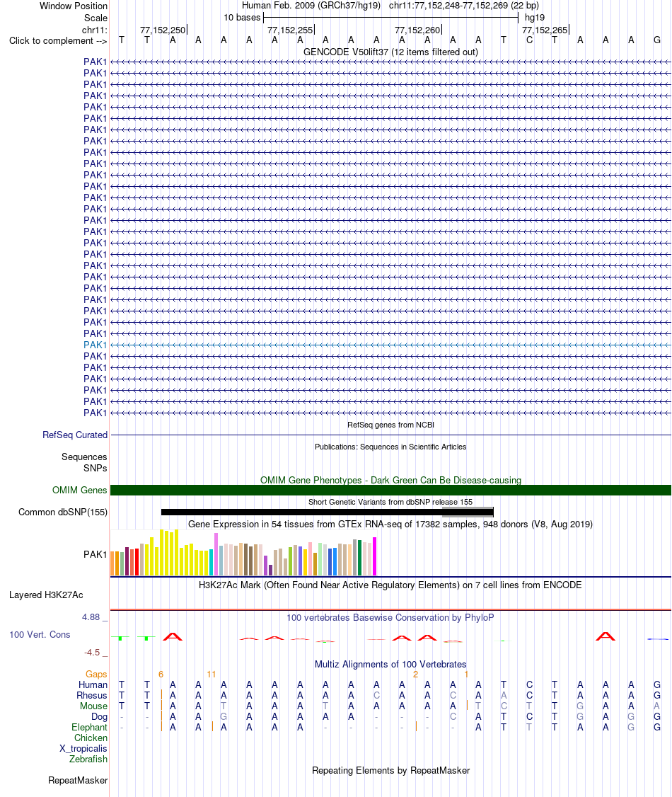
Task: Open 'Publications: Sequences in Scientific Articles' title
Action: 390,447
